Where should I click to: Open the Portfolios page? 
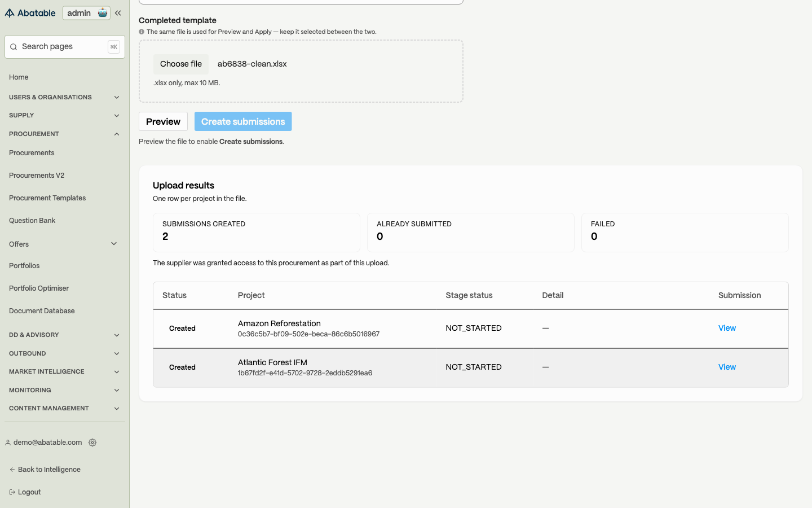tap(24, 266)
